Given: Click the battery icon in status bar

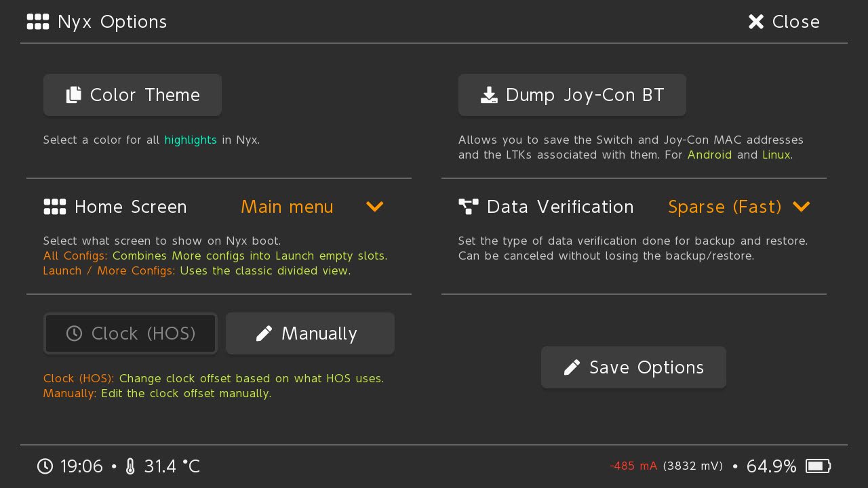Looking at the screenshot, I should click(818, 466).
